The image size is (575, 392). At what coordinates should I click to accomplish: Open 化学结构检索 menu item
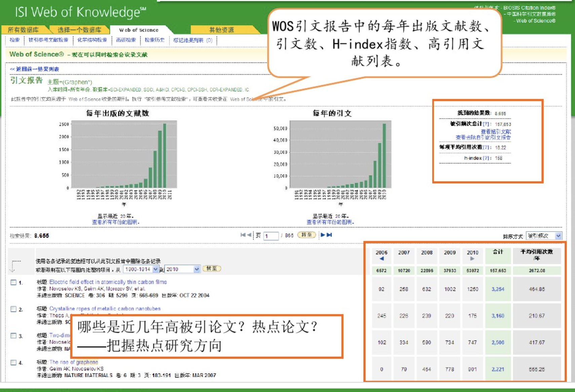click(92, 40)
